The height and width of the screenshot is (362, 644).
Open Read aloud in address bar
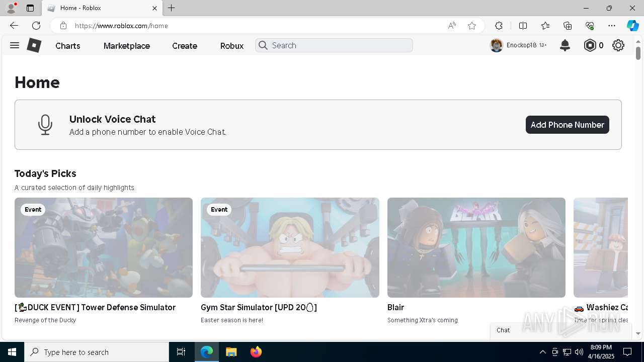pos(452,26)
